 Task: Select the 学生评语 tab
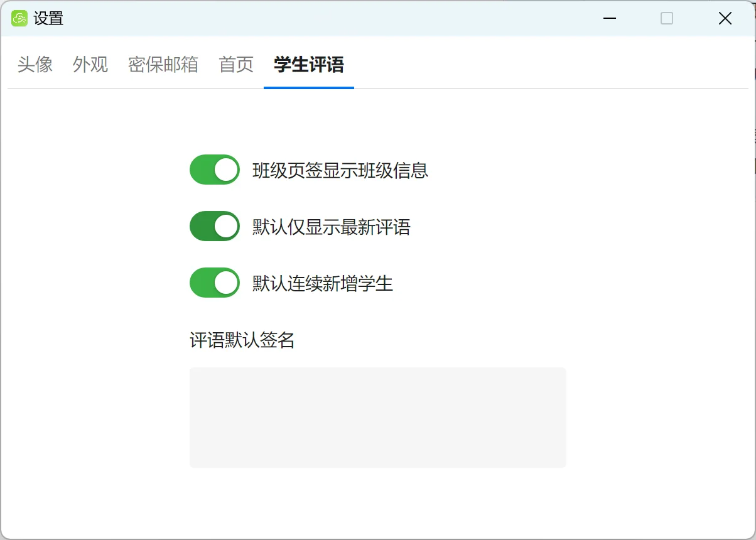tap(309, 64)
